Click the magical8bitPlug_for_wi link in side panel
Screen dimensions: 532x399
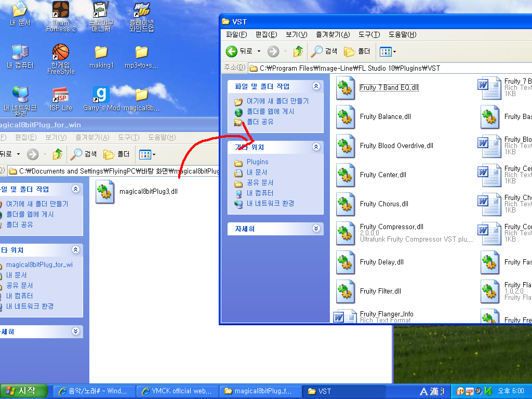39,264
